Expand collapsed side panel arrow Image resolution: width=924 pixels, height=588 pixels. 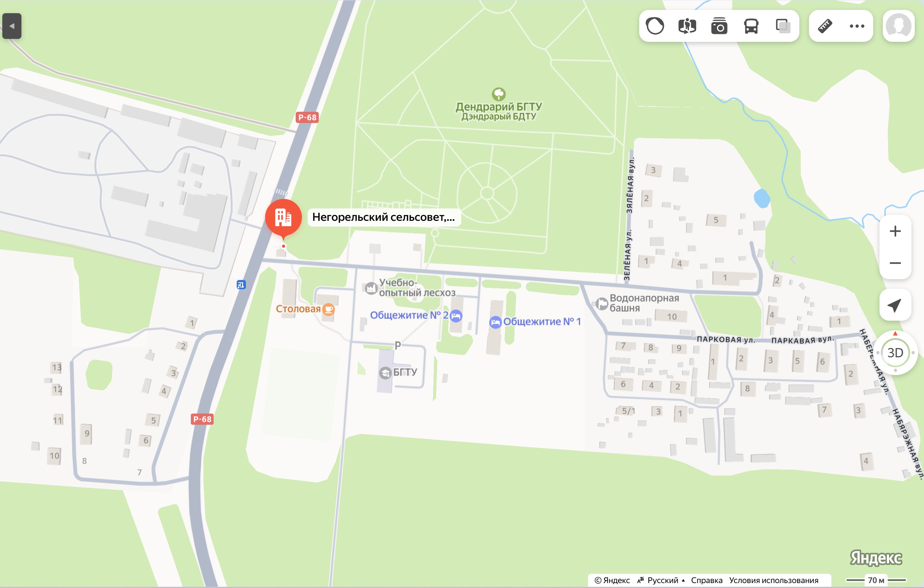point(12,26)
